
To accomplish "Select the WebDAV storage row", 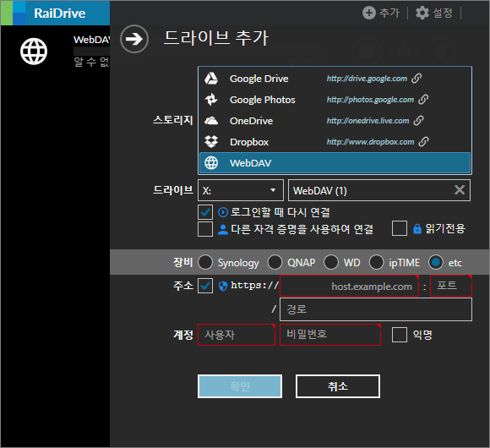I will tap(335, 163).
